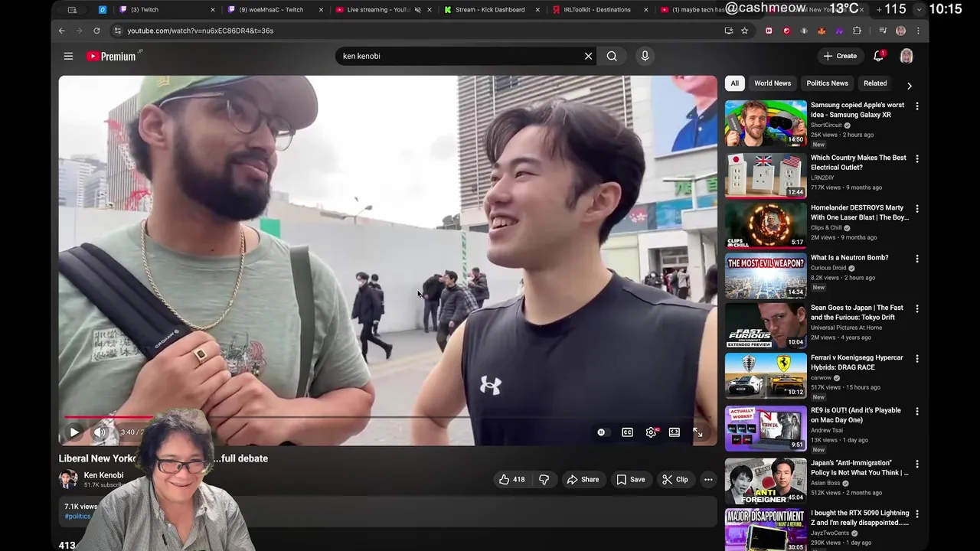Image resolution: width=980 pixels, height=551 pixels.
Task: Switch to the Stream - Kick Dashboard tab
Action: tap(490, 10)
